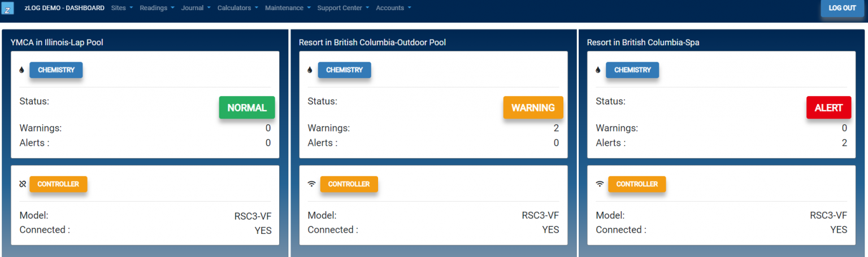
Task: Click wifi icon in Resort Spa controller panel
Action: tap(600, 184)
